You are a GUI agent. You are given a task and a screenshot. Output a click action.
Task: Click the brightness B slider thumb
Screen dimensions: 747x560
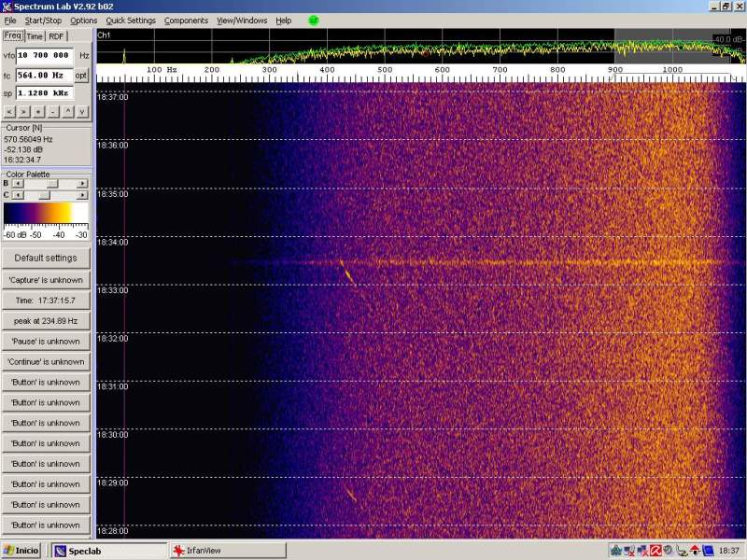coord(53,184)
